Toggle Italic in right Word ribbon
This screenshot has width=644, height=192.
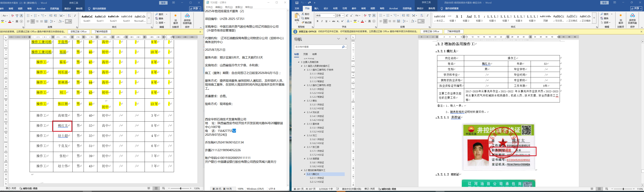click(x=322, y=21)
